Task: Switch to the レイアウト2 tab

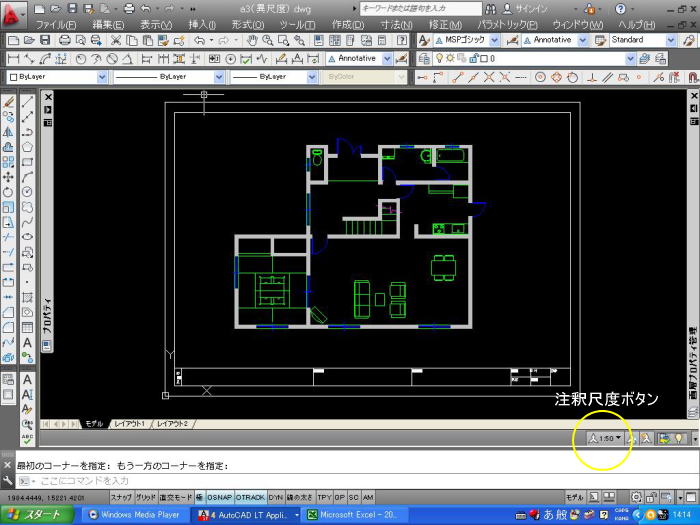Action: click(172, 424)
